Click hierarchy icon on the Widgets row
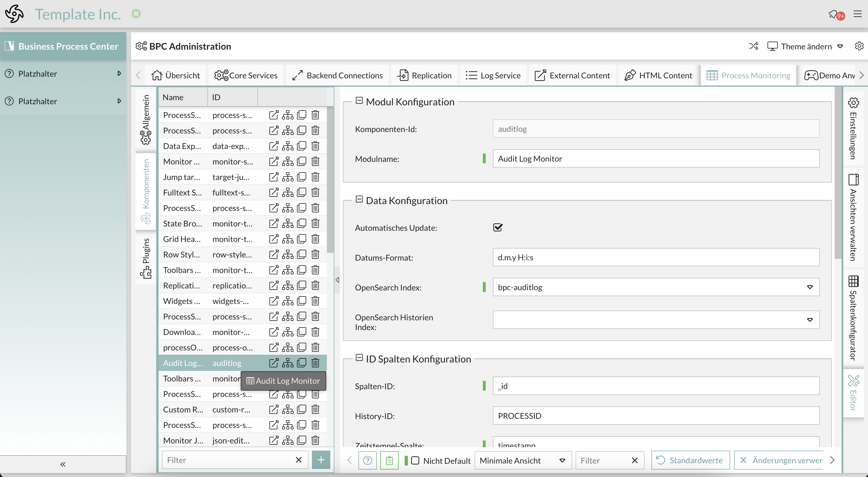Viewport: 868px width, 477px height. coord(288,300)
